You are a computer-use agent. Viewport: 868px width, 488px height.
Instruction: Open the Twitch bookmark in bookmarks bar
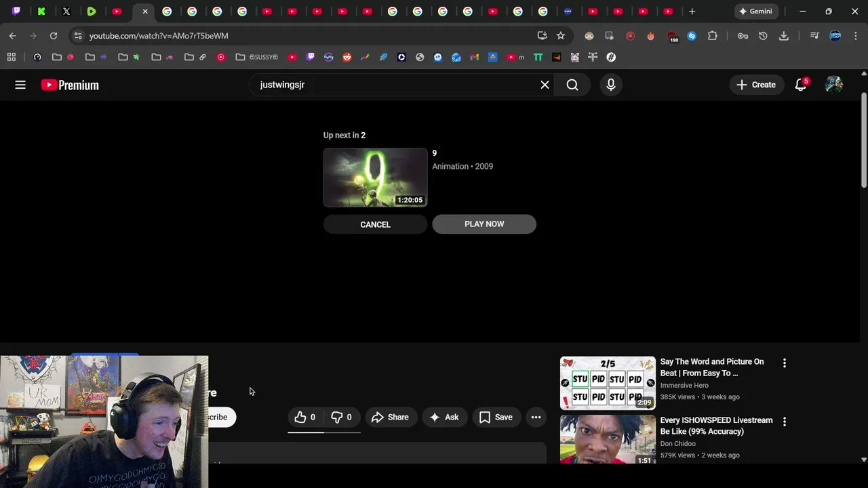pyautogui.click(x=311, y=57)
